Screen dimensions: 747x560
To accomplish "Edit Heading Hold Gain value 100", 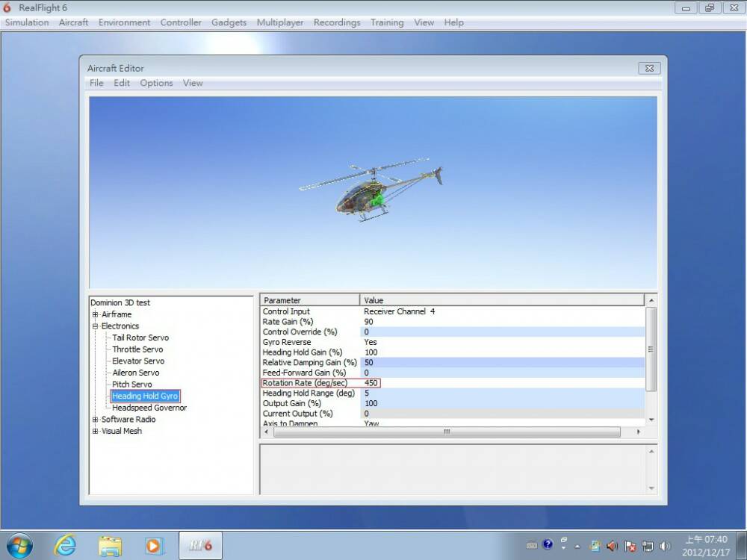I will [x=502, y=352].
